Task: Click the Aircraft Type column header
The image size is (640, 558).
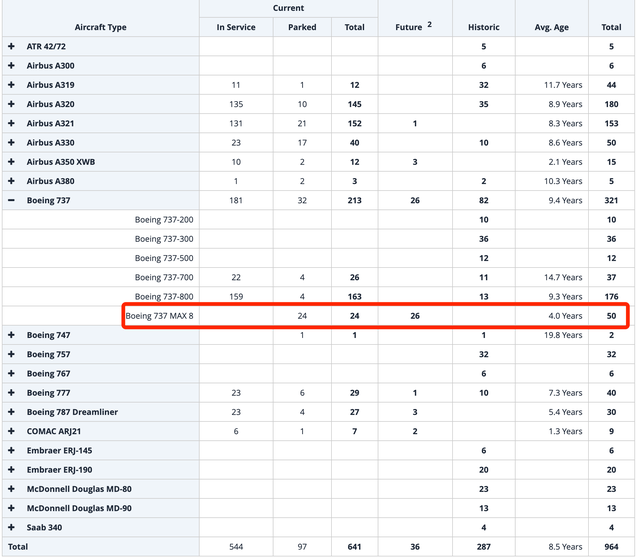Action: click(x=100, y=27)
